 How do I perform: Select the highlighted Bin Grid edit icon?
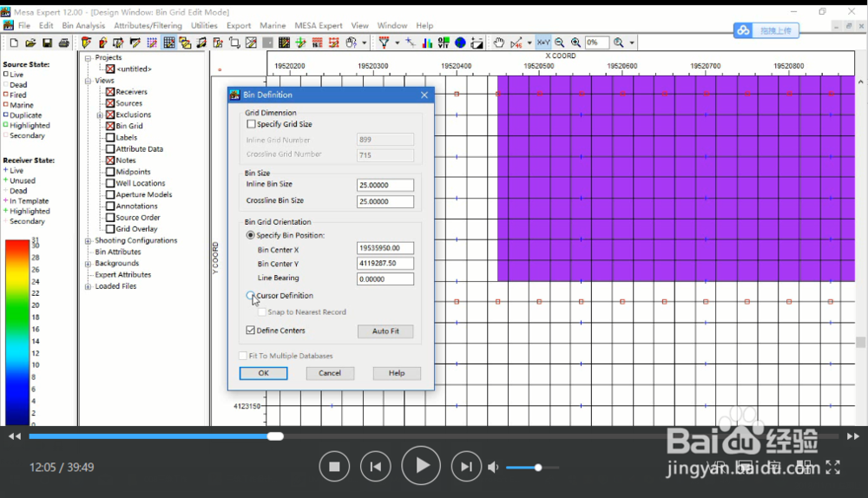169,43
